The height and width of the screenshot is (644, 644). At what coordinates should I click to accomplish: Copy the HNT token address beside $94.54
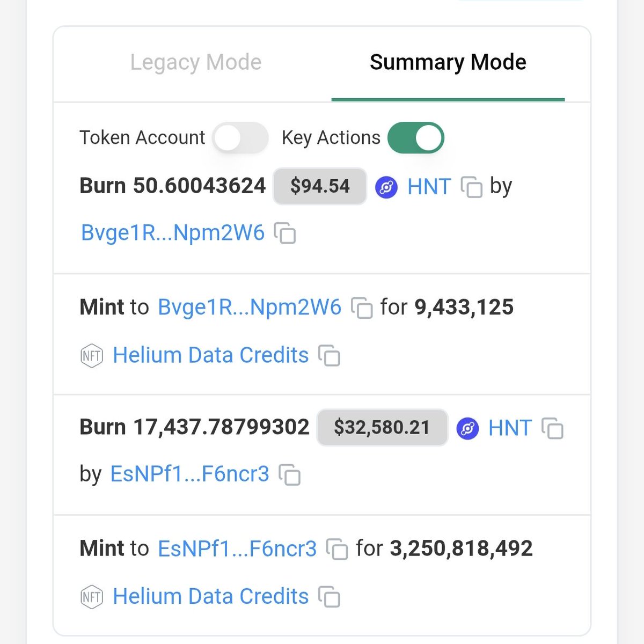pos(472,187)
